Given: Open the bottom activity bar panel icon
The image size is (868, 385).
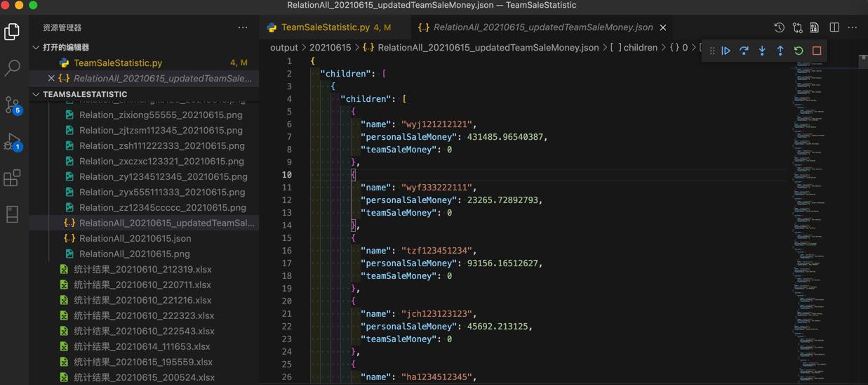Looking at the screenshot, I should click(12, 214).
